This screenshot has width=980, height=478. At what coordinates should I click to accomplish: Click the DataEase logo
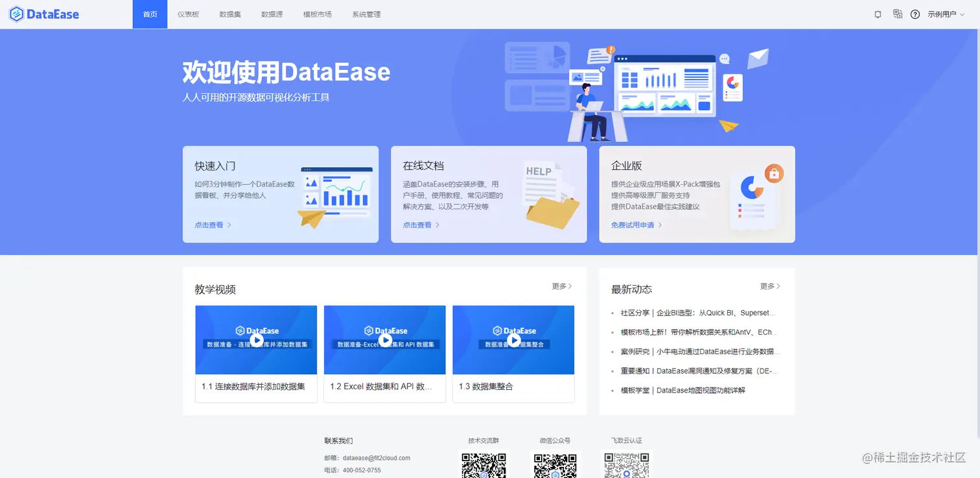44,14
